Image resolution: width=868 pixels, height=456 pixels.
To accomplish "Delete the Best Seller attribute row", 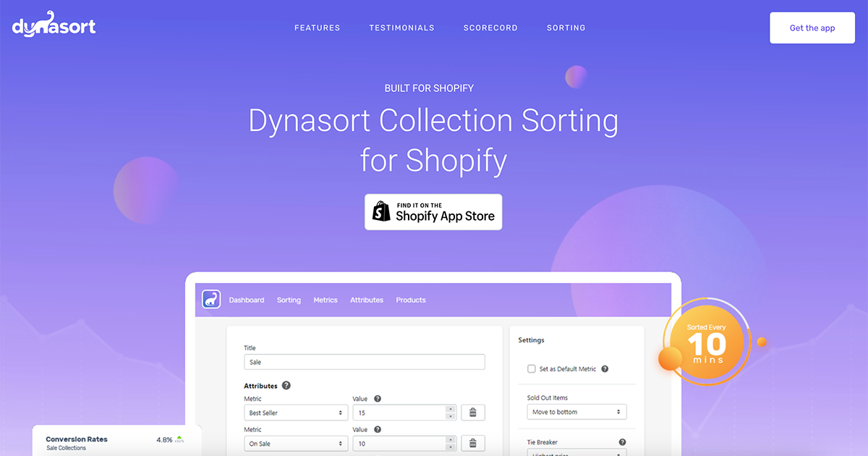I will coord(473,412).
